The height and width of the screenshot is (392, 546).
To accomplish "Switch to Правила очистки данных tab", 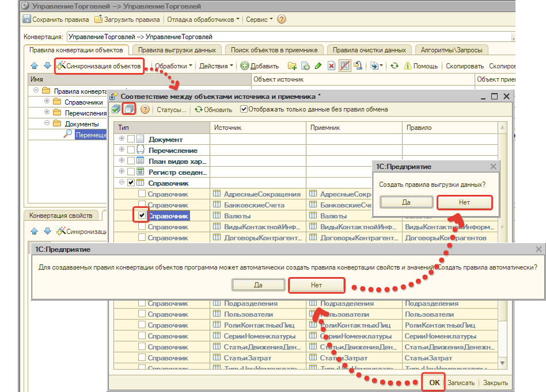I will tap(369, 50).
